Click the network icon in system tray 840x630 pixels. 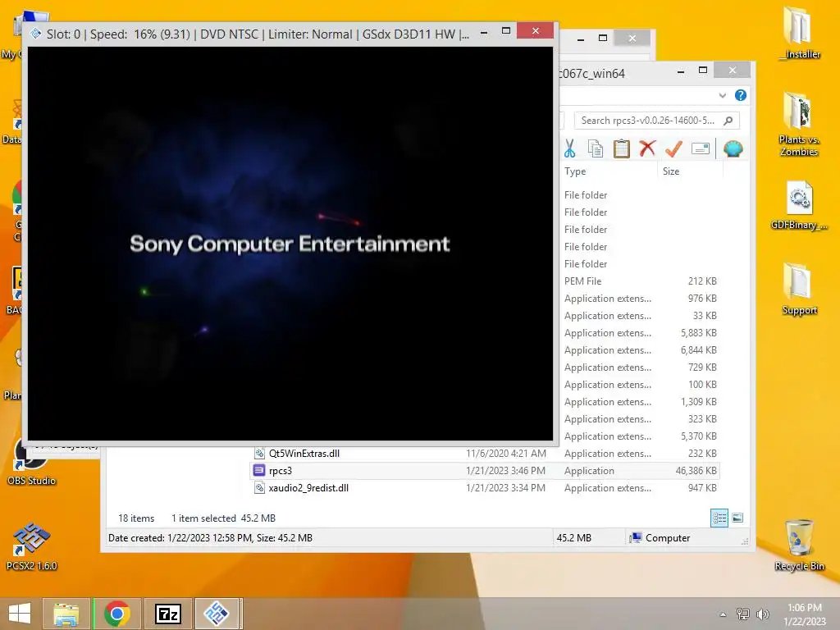(743, 614)
